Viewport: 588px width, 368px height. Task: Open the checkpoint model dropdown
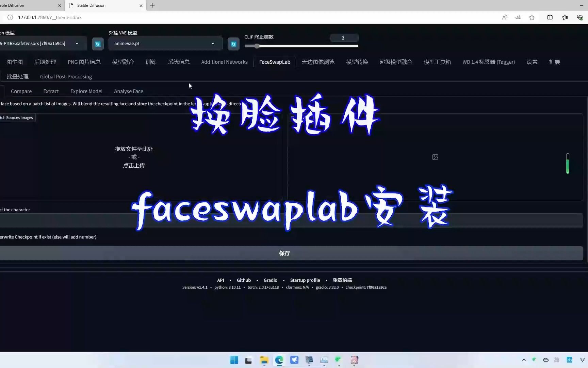[76, 44]
